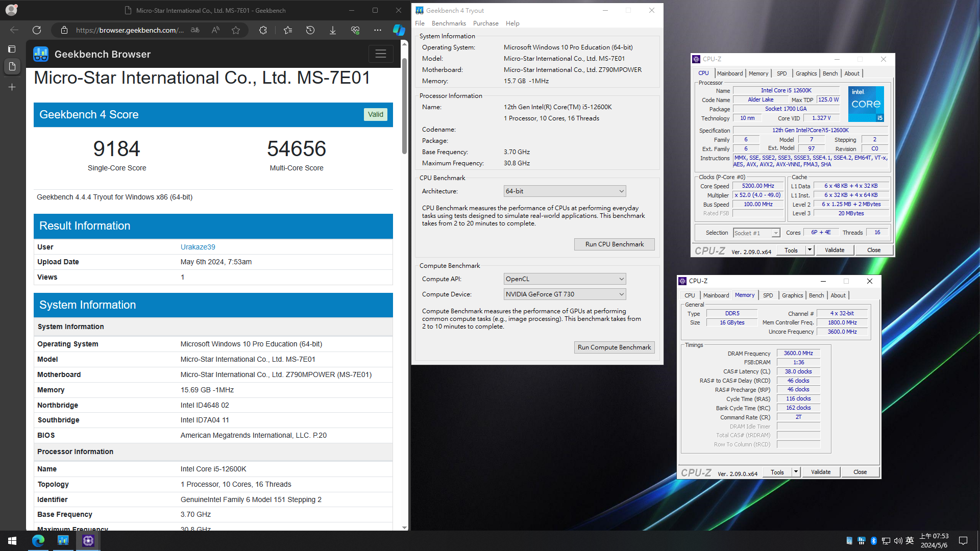This screenshot has height=551, width=980.
Task: Click the Valid badge on Geekbench 4 Score
Action: [376, 114]
